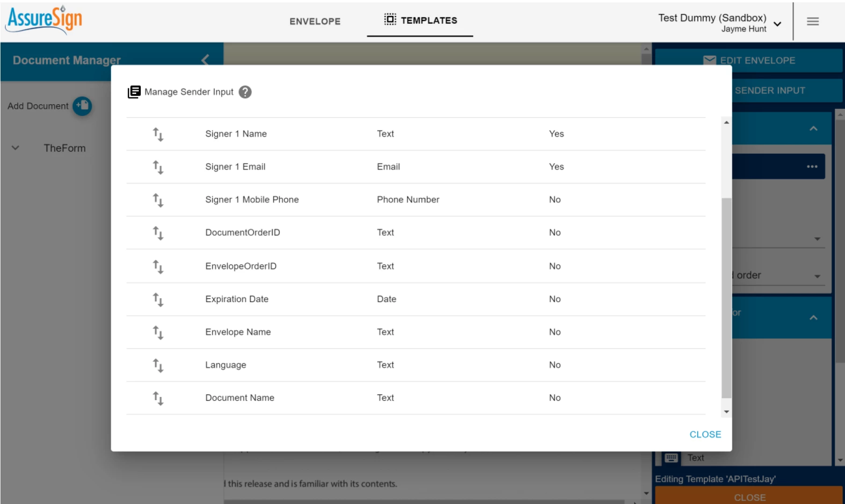Viewport: 845px width, 504px height.
Task: Open the order dropdown in sidebar
Action: click(817, 276)
